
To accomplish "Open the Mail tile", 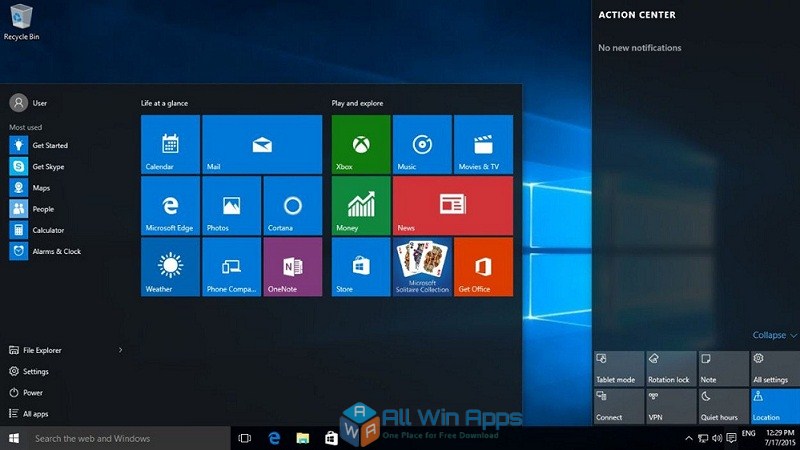I will [262, 144].
